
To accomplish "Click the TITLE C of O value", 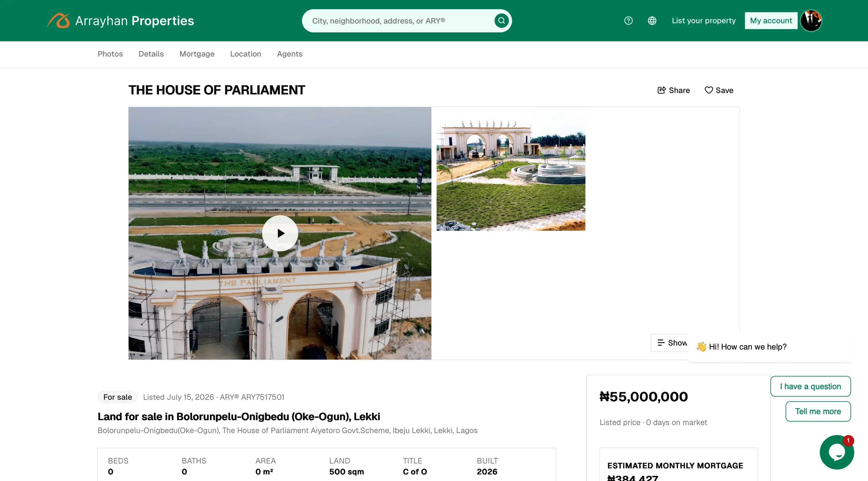I will 415,472.
